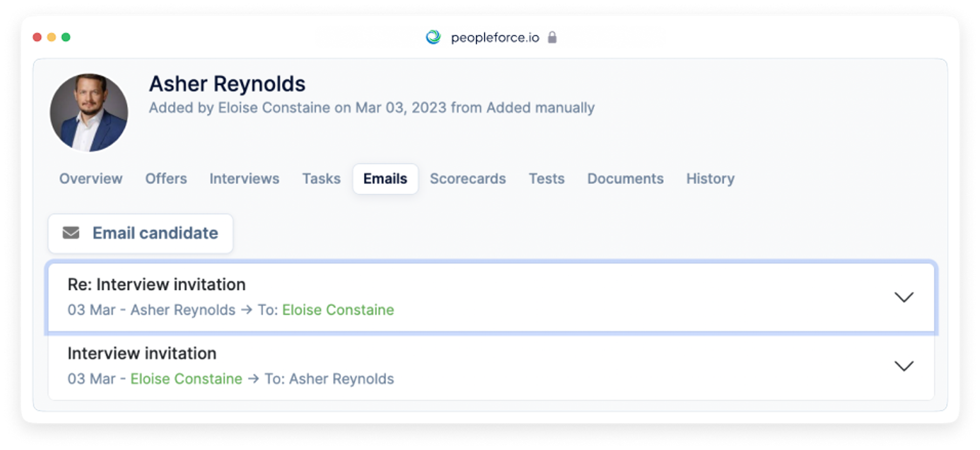Click Asher Reynolds' profile photo

coord(89,113)
